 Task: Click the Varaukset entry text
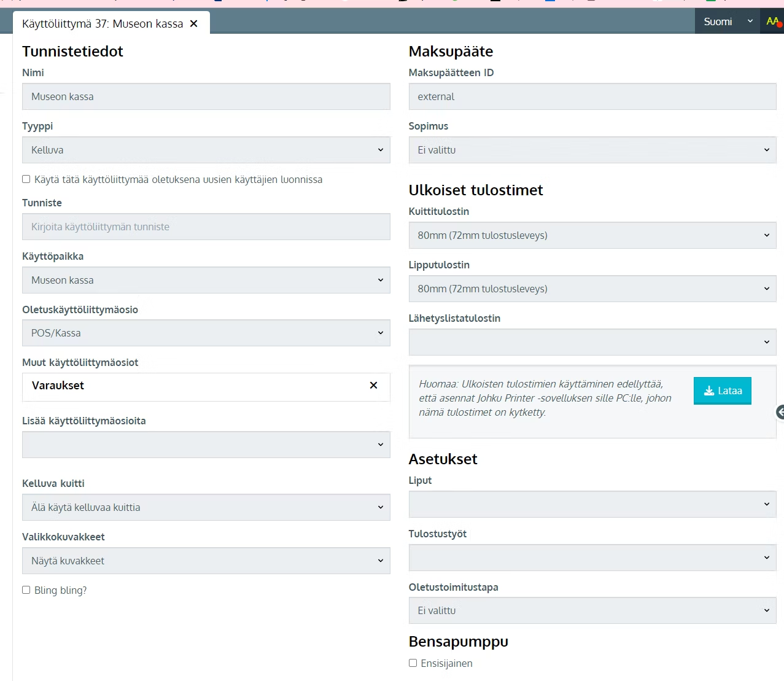(x=58, y=386)
